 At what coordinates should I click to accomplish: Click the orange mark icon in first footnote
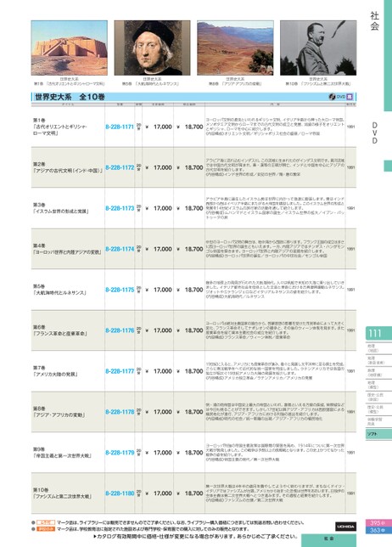[x=46, y=522]
